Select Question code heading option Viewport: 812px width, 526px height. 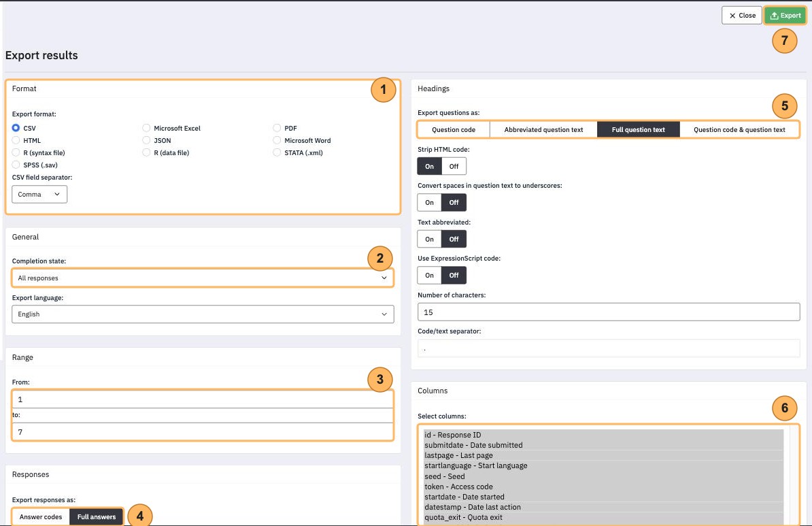(x=453, y=129)
